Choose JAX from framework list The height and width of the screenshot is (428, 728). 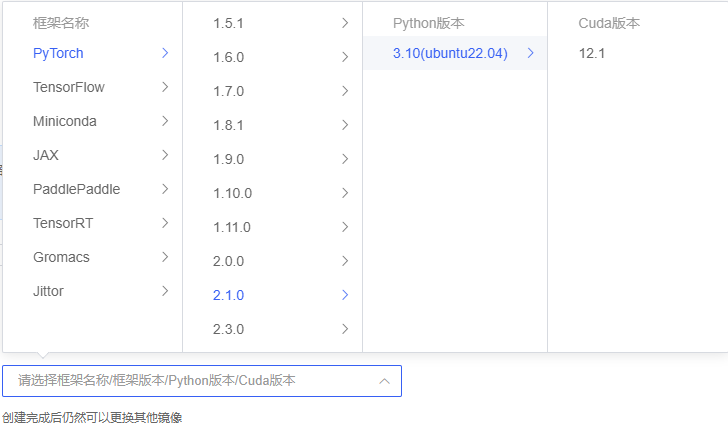(46, 155)
